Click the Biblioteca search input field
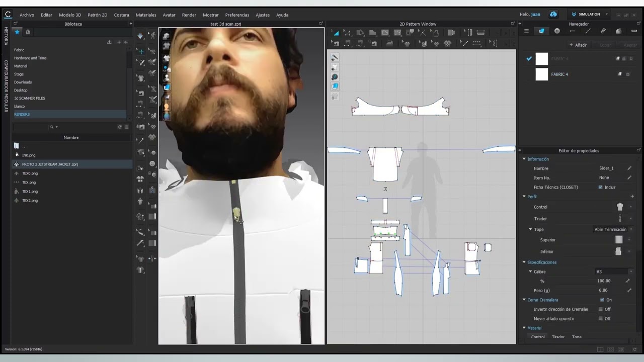Viewport: 644px width, 362px height. [x=31, y=127]
